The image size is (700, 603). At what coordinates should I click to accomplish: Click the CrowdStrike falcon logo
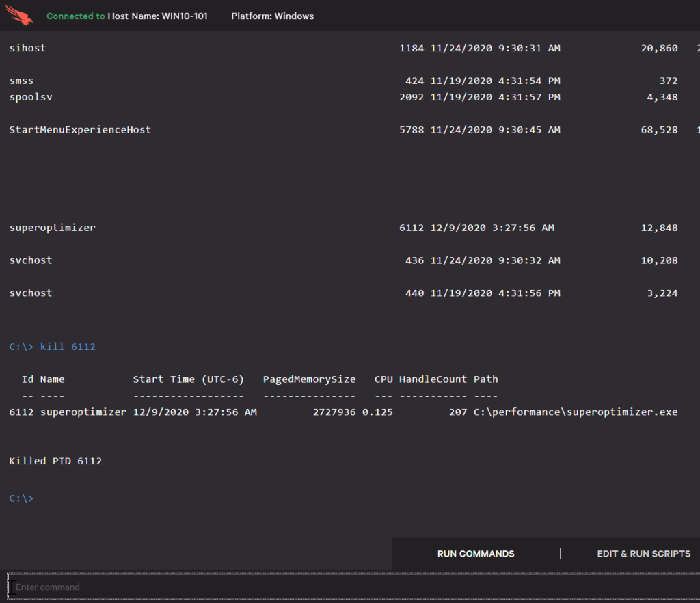pyautogui.click(x=18, y=15)
